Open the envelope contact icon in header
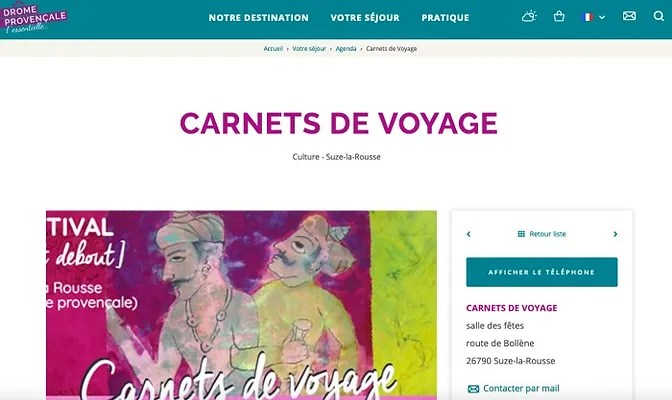This screenshot has width=672, height=400. pyautogui.click(x=629, y=16)
